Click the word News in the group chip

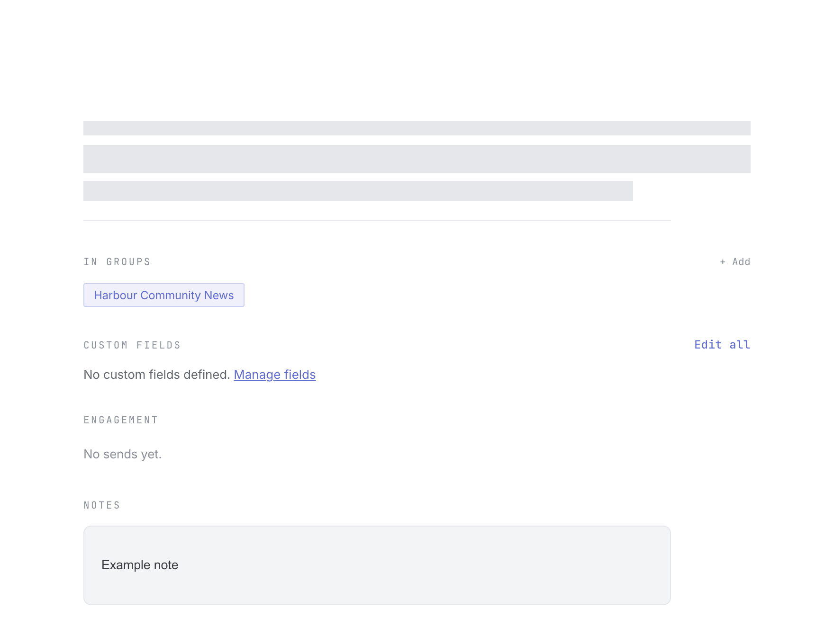point(219,295)
